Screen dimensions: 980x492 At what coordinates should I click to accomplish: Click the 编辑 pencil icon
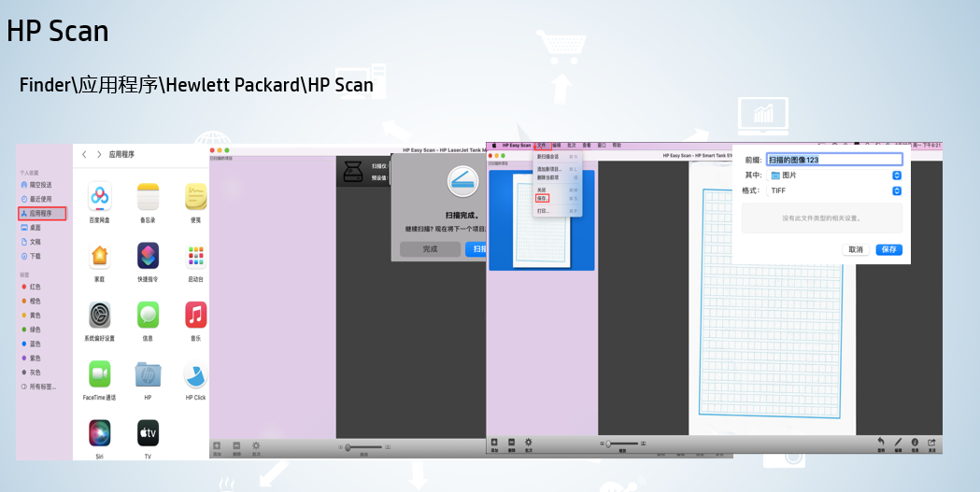tap(898, 442)
